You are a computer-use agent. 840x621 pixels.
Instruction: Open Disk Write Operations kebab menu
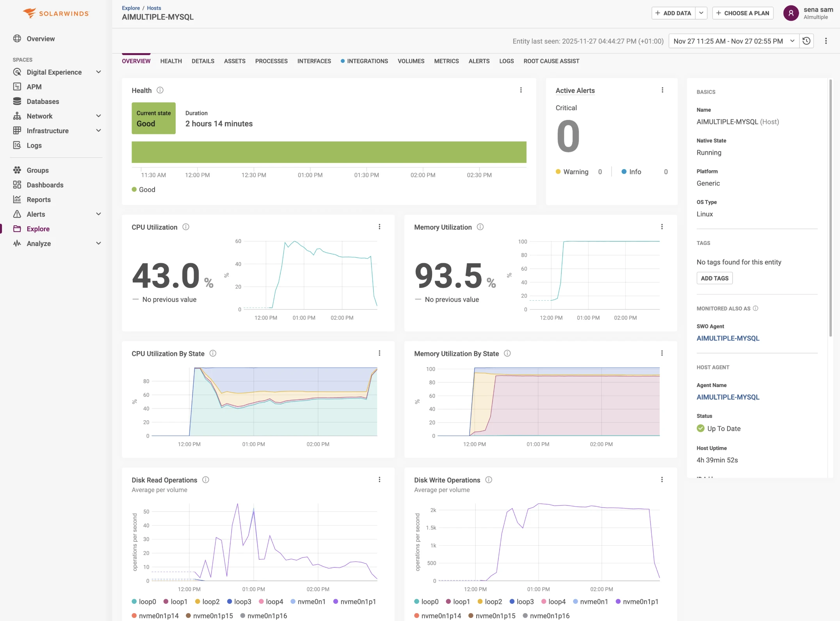(x=662, y=480)
